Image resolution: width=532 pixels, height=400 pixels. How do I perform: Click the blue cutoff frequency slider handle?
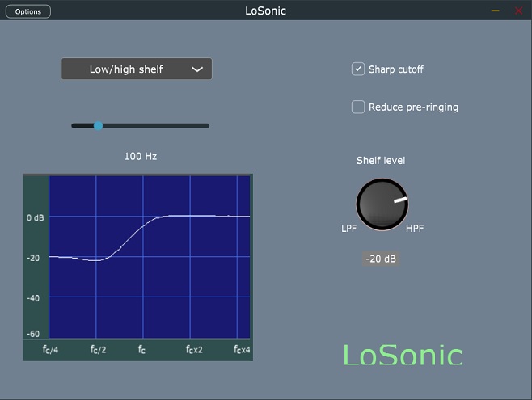click(98, 126)
